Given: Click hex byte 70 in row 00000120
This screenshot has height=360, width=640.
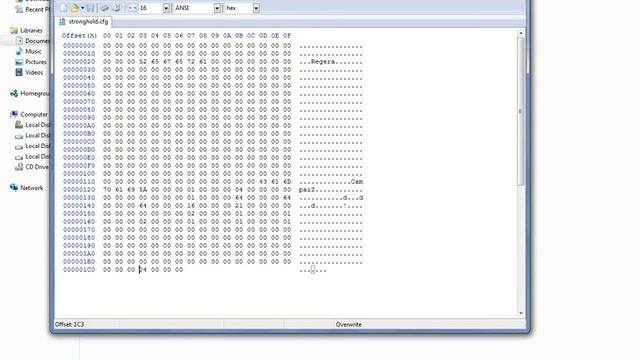Looking at the screenshot, I should [107, 190].
